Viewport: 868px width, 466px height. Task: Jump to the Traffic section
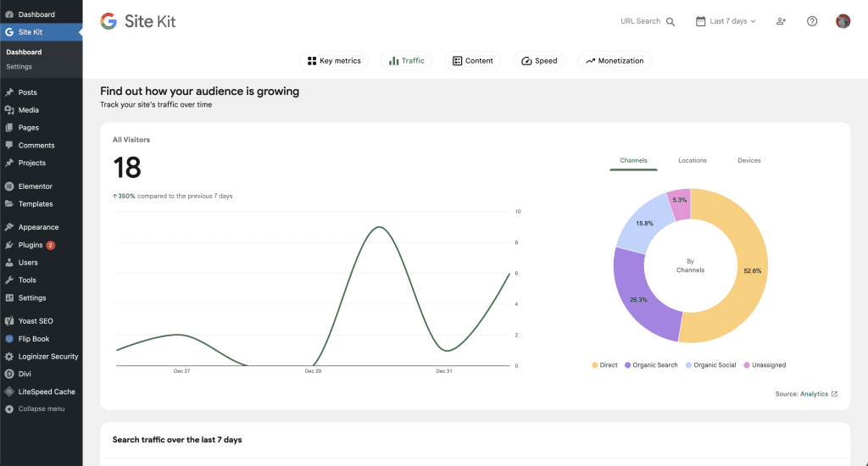[406, 61]
